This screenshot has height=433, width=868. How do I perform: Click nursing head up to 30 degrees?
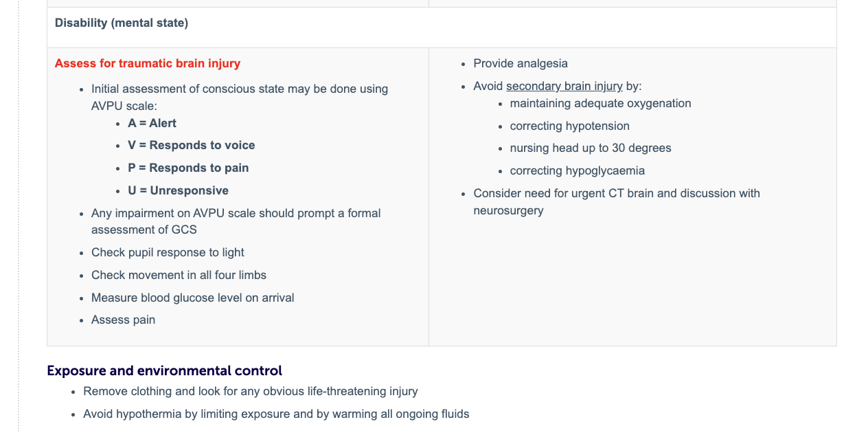point(591,148)
